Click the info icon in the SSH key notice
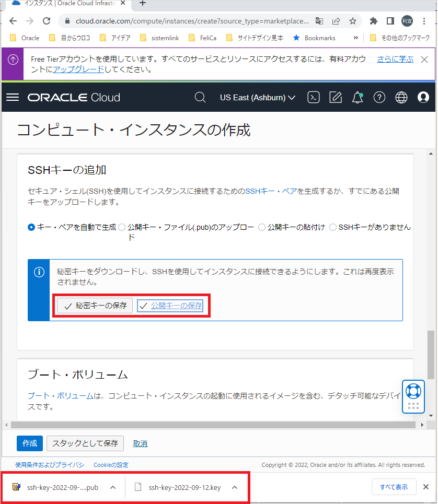This screenshot has width=438, height=504. (x=39, y=272)
